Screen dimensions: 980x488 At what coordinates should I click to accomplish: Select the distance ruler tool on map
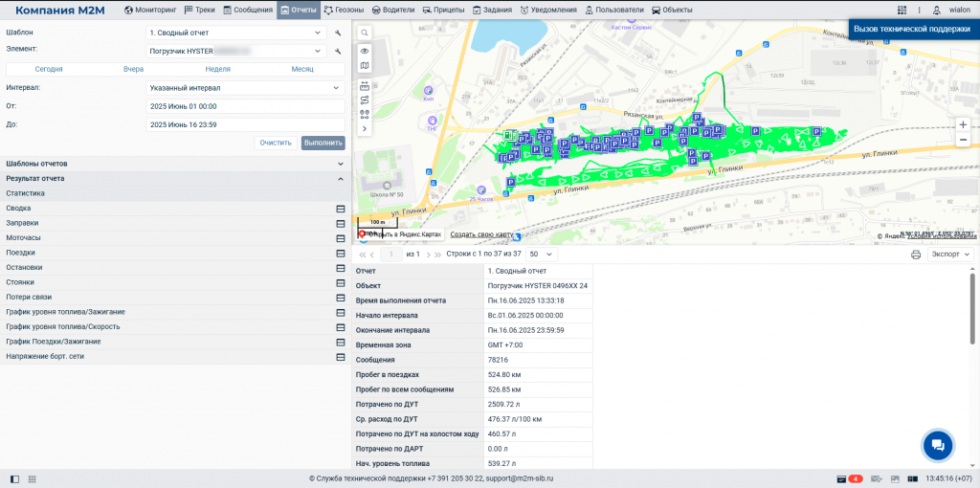coord(365,85)
